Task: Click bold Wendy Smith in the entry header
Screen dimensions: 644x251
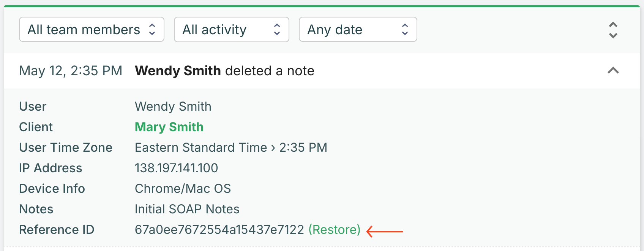Action: [x=178, y=71]
